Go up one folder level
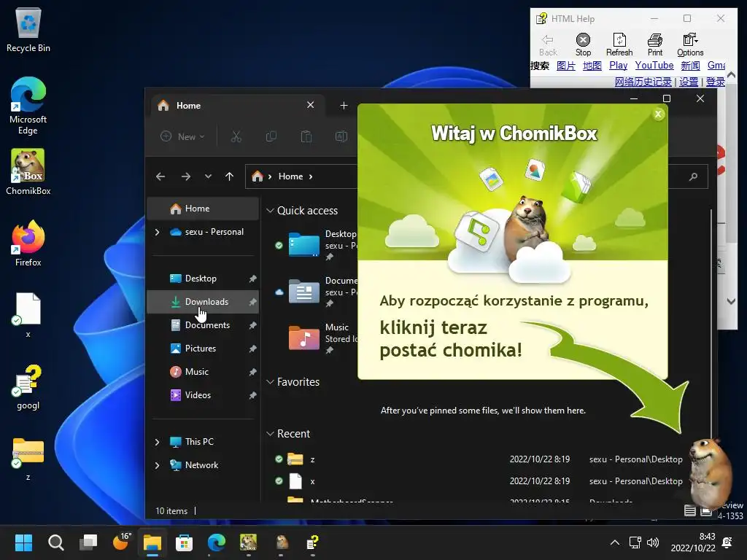The height and width of the screenshot is (560, 747). [229, 176]
